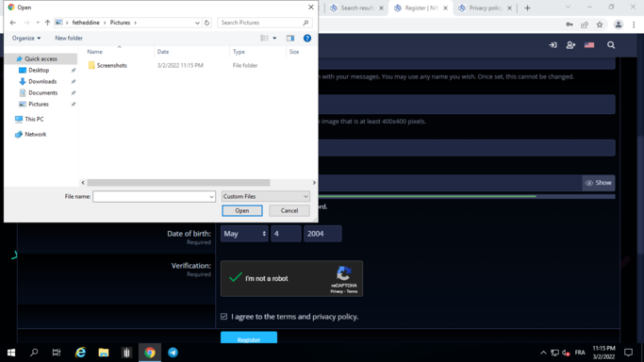This screenshot has height=362, width=644.
Task: Open the birth month May dropdown
Action: click(244, 234)
